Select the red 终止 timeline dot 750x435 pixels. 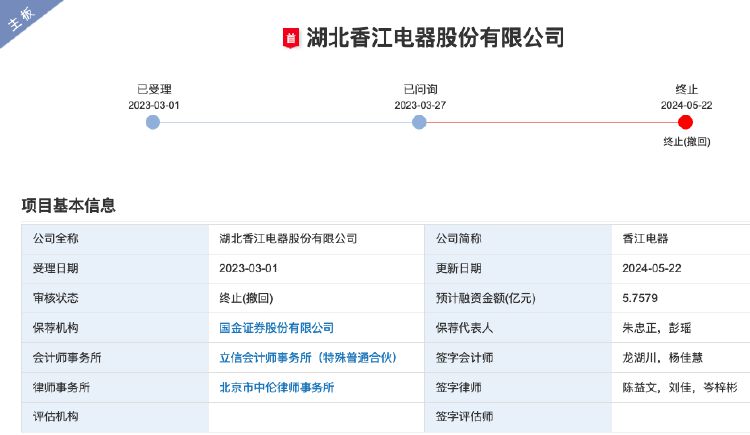pyautogui.click(x=685, y=123)
